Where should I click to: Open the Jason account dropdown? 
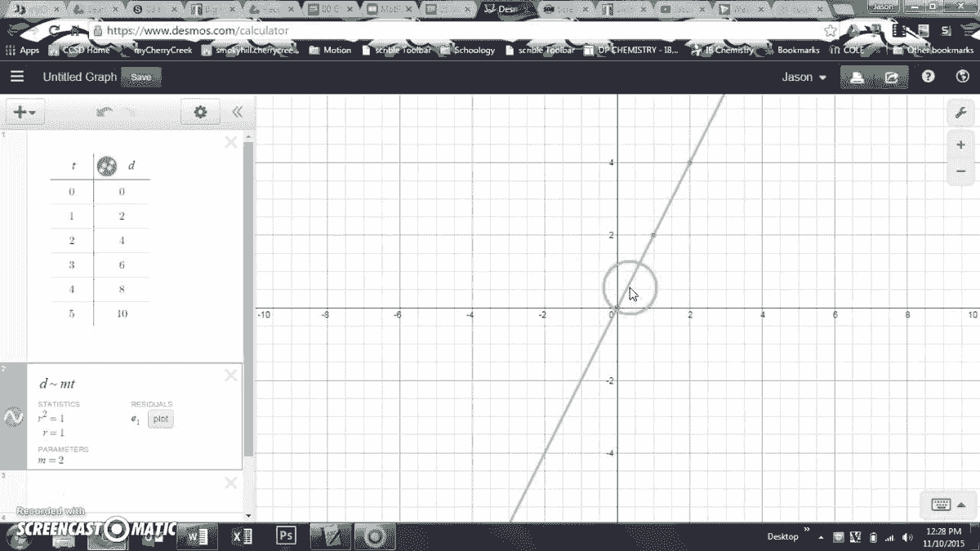point(804,78)
